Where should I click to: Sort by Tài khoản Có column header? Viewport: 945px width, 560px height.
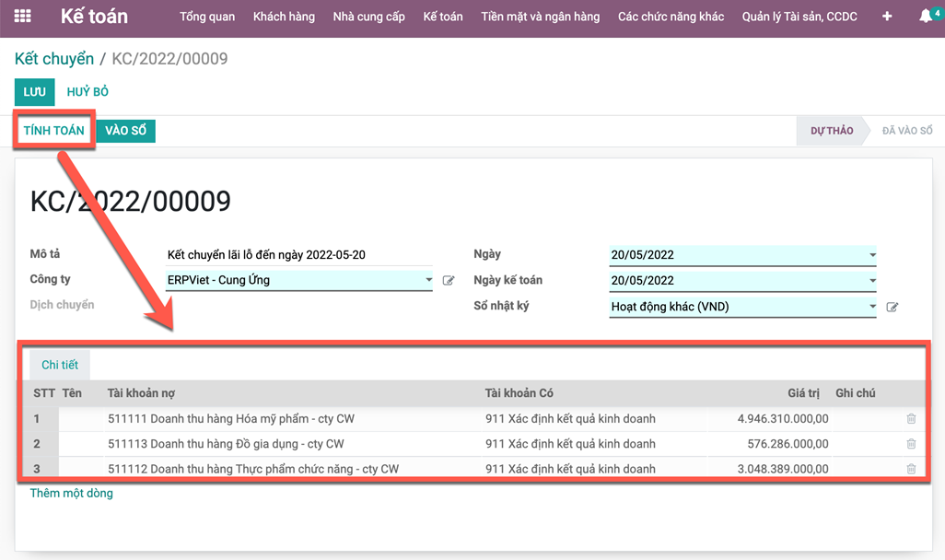click(519, 393)
